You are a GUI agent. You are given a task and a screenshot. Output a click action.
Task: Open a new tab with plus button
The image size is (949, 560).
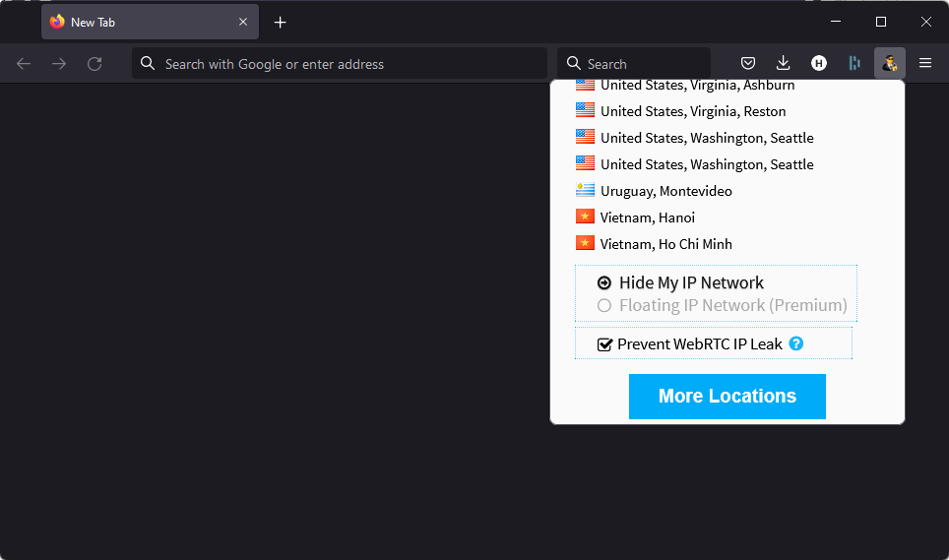[x=280, y=23]
